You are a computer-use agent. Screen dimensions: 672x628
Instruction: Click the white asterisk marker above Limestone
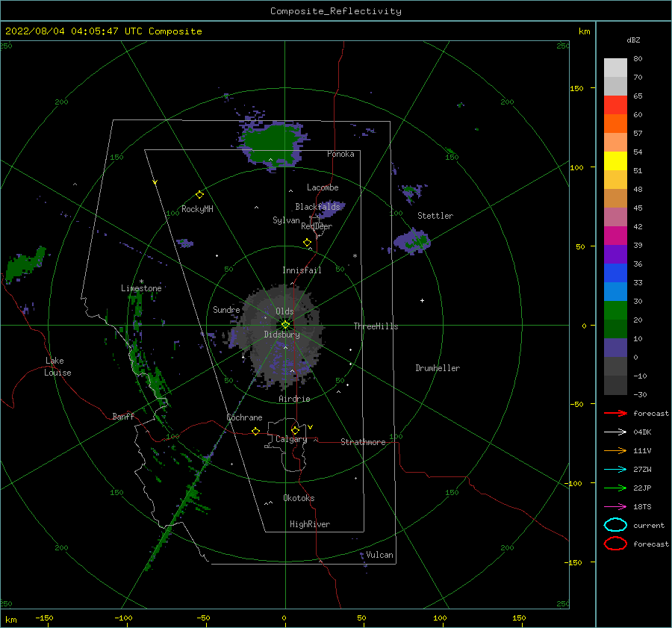[141, 282]
